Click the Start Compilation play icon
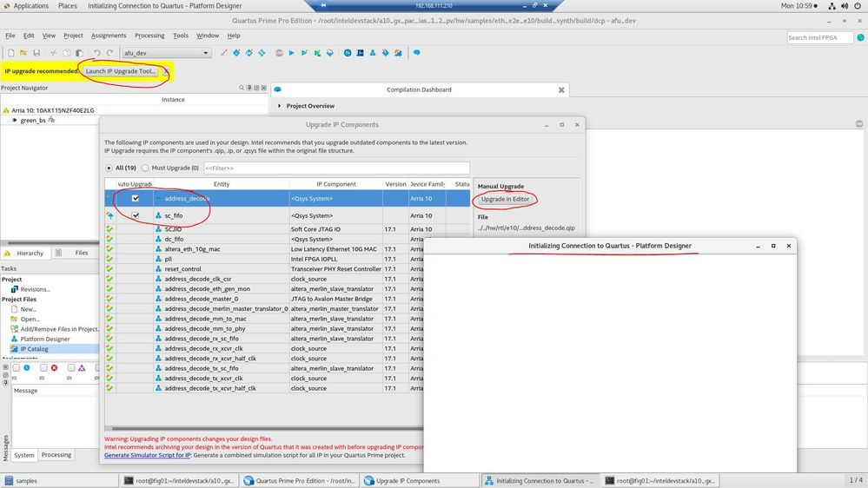This screenshot has height=488, width=868. click(291, 53)
